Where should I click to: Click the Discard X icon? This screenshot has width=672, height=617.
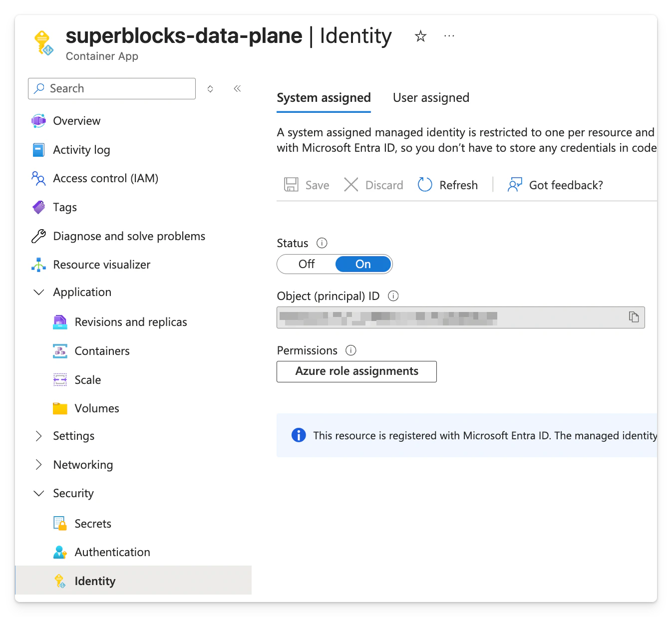(x=351, y=185)
